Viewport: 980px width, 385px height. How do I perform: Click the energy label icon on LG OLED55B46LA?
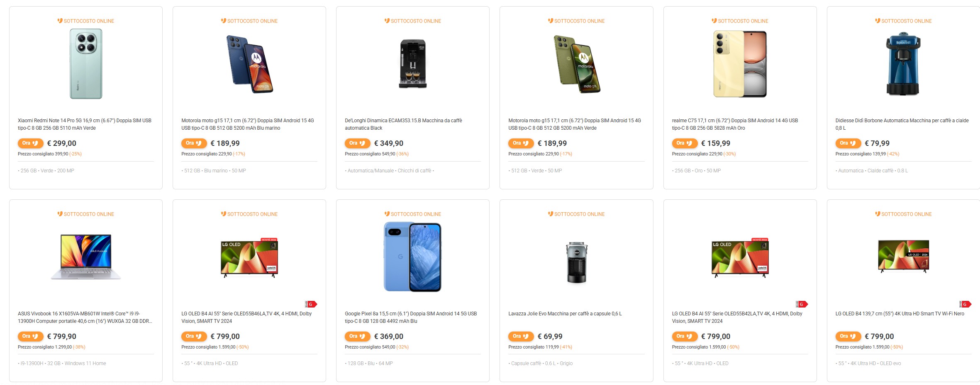pos(311,304)
